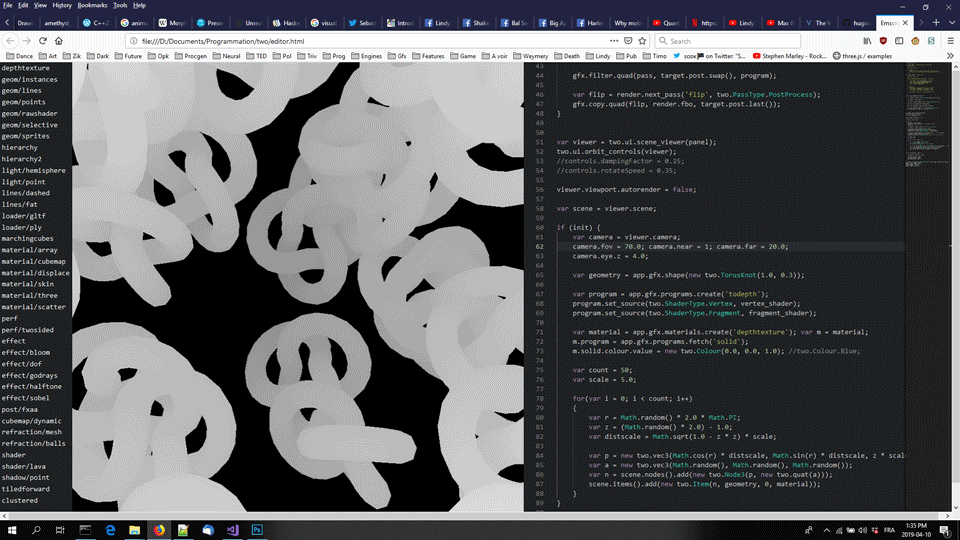Open File Explorer from the taskbar
This screenshot has height=540, width=960.
click(135, 530)
